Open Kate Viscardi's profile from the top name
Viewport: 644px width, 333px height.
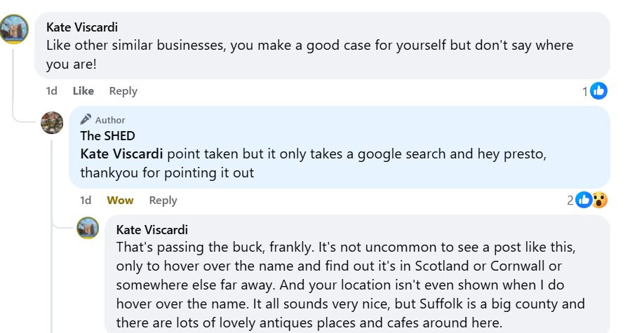point(82,27)
